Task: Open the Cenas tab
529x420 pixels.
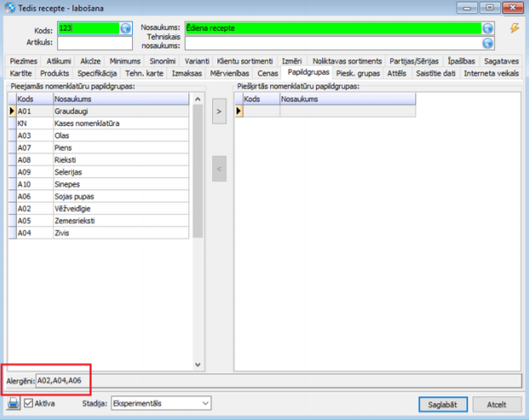Action: pyautogui.click(x=267, y=73)
